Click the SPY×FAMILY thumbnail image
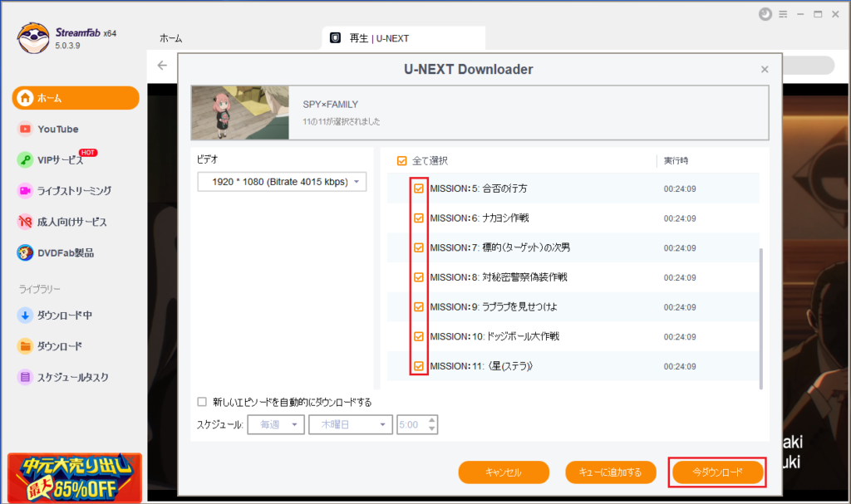Image resolution: width=851 pixels, height=504 pixels. [x=240, y=113]
